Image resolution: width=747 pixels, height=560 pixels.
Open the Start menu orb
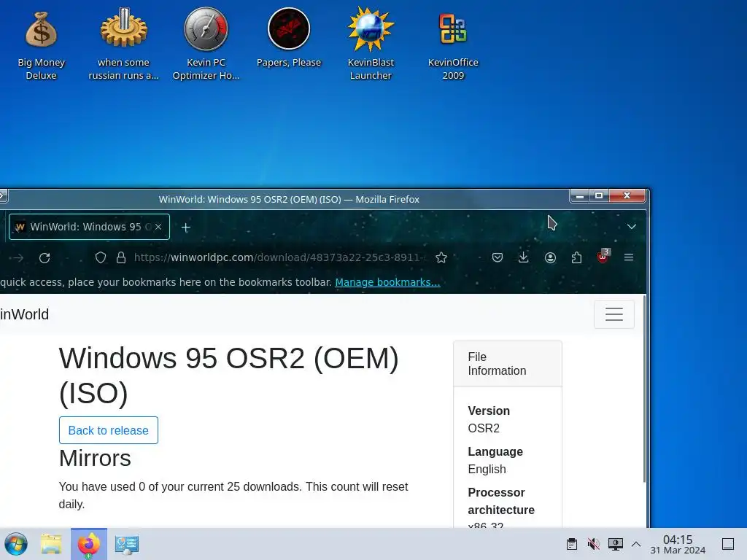(x=16, y=544)
